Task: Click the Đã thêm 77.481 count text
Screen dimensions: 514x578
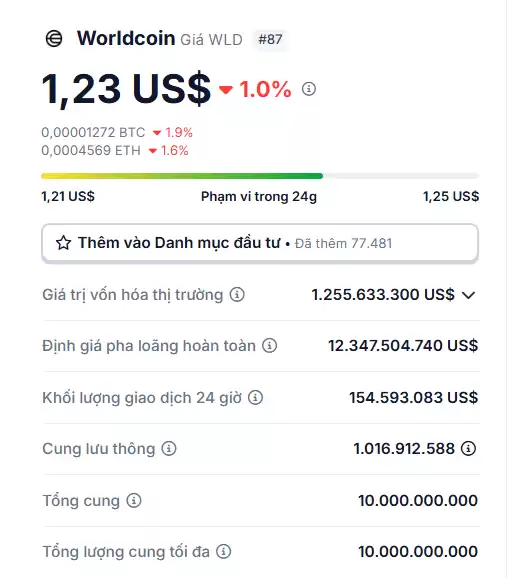Action: click(x=343, y=244)
